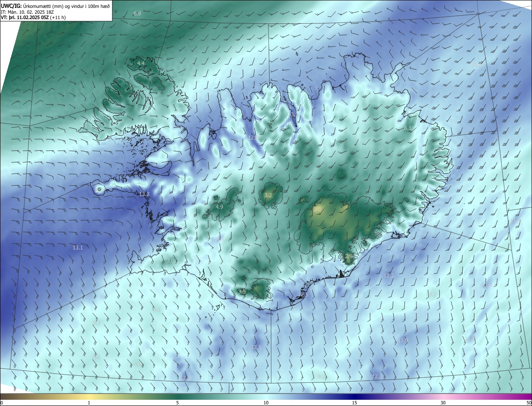
Task: Click the '3.2' value inside the outlined glacier
Action: pyautogui.click(x=268, y=195)
